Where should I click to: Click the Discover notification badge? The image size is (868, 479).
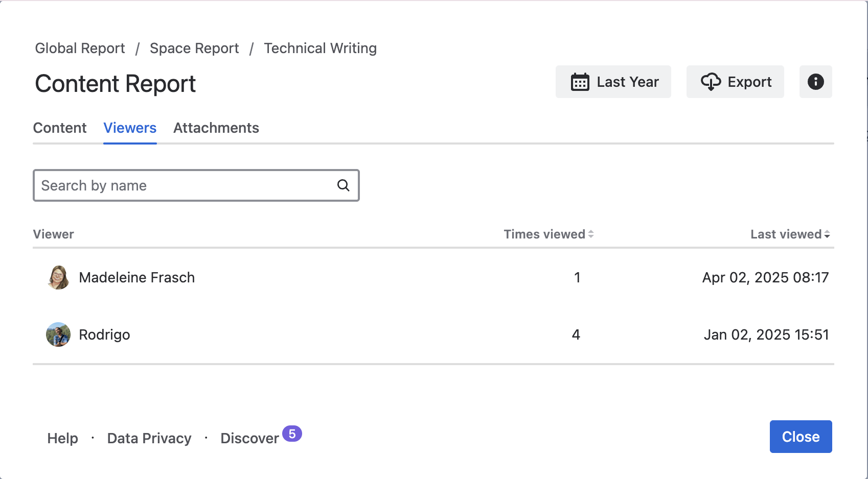pos(292,434)
